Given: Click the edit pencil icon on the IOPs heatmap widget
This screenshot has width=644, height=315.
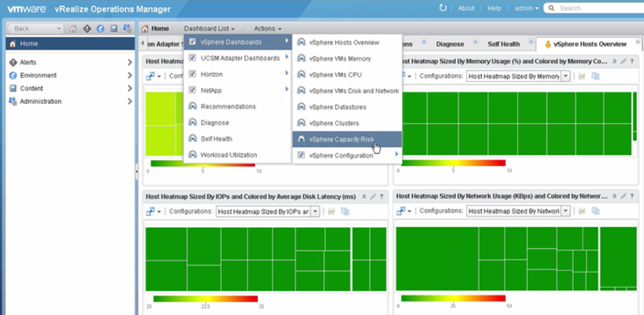Looking at the screenshot, I should pyautogui.click(x=372, y=196).
